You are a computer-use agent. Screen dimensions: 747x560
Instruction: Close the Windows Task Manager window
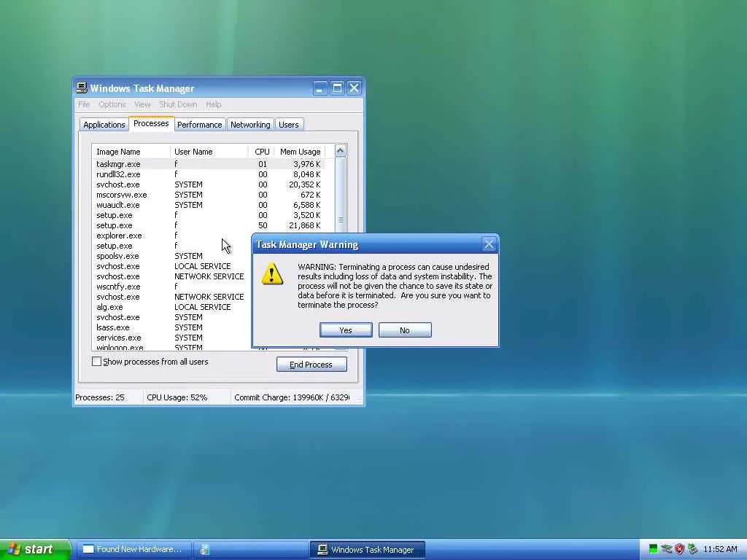tap(354, 88)
